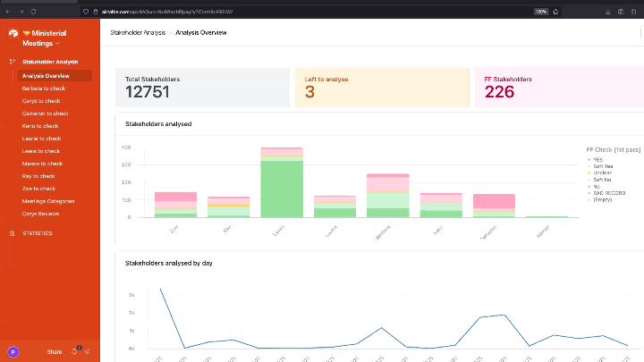Click Stakeholder Analysis breadcrumb link
This screenshot has width=644, height=362.
coord(138,32)
